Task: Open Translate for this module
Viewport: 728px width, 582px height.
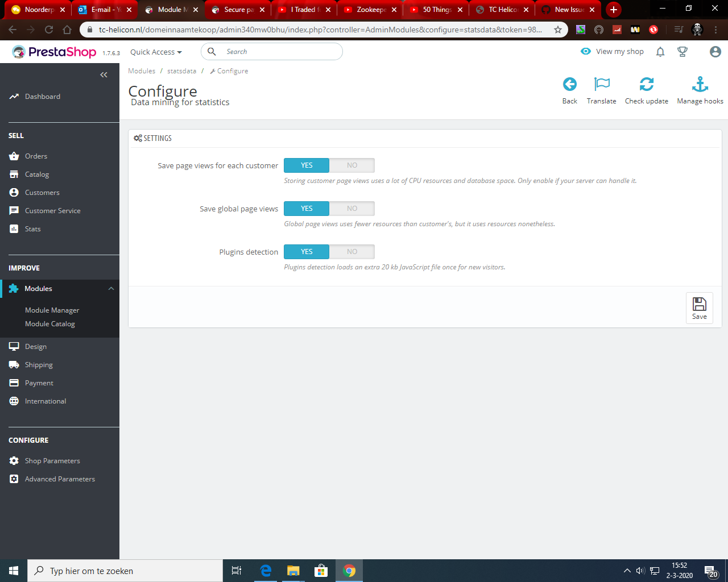Action: 601,90
